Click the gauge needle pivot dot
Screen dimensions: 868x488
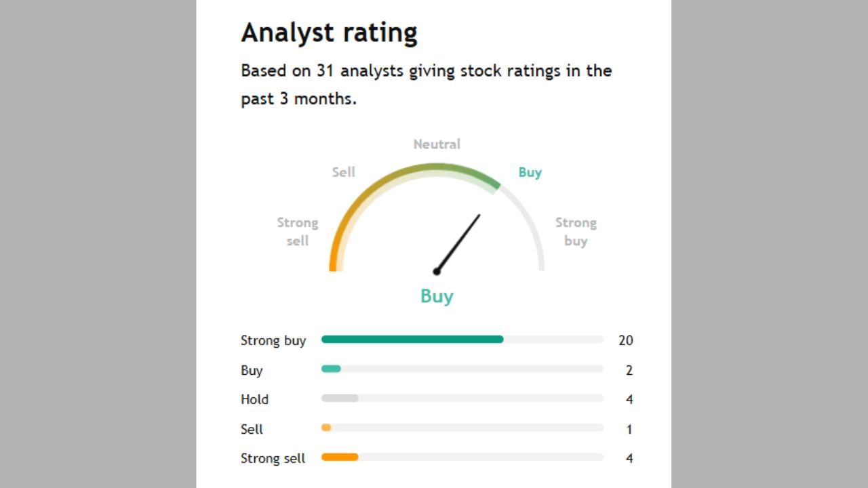click(x=437, y=272)
